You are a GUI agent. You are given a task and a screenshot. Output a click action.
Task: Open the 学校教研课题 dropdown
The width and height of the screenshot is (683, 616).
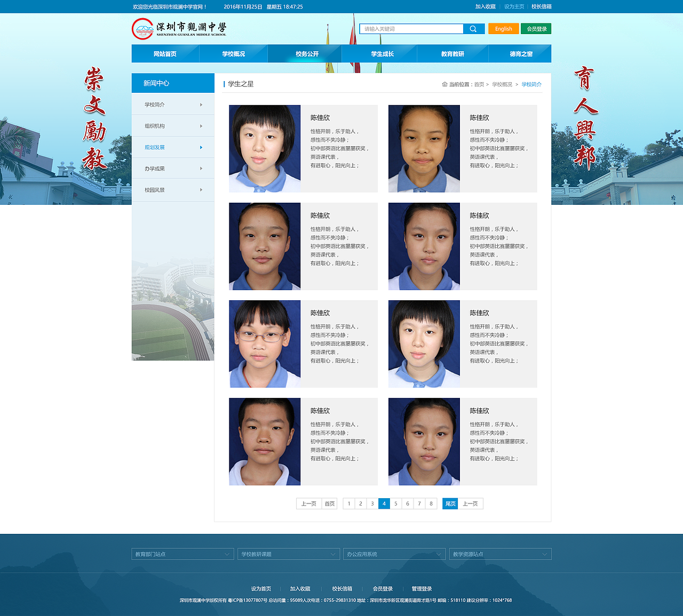coord(288,554)
